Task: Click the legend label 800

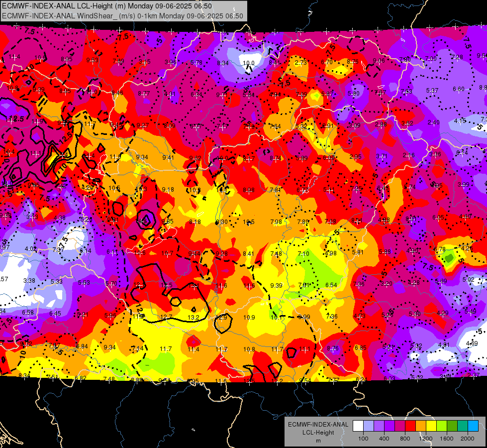Action: pyautogui.click(x=405, y=439)
